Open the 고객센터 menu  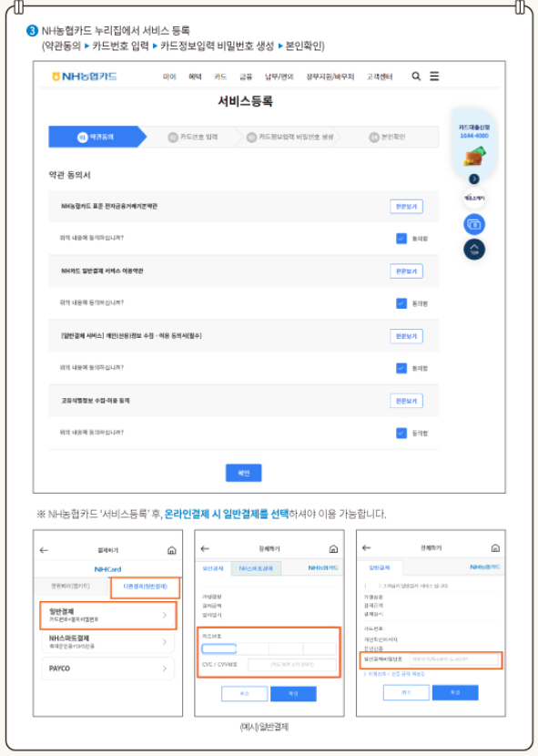point(380,77)
